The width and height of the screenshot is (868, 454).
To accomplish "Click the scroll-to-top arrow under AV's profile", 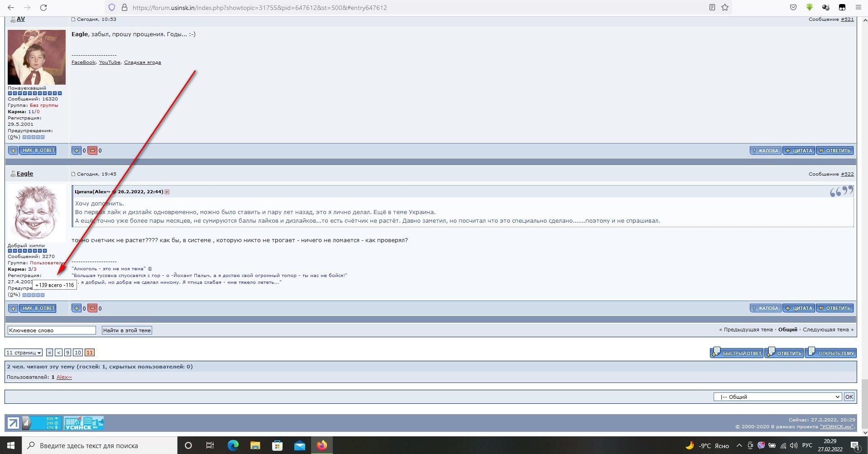I will coord(13,151).
